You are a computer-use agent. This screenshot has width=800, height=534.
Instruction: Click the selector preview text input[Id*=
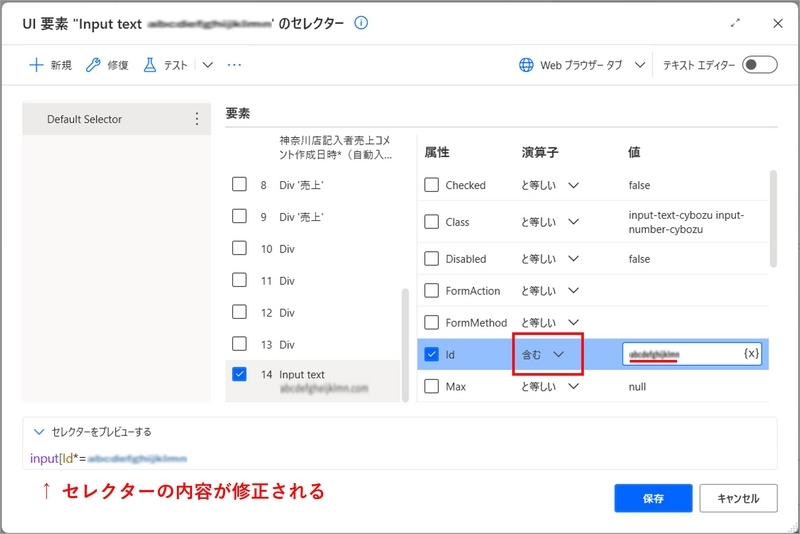[x=58, y=459]
